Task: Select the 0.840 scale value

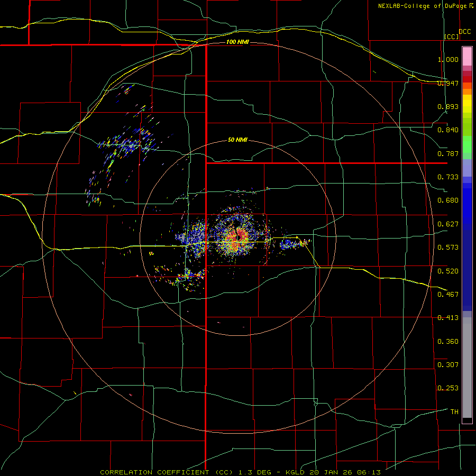Action: coord(448,130)
